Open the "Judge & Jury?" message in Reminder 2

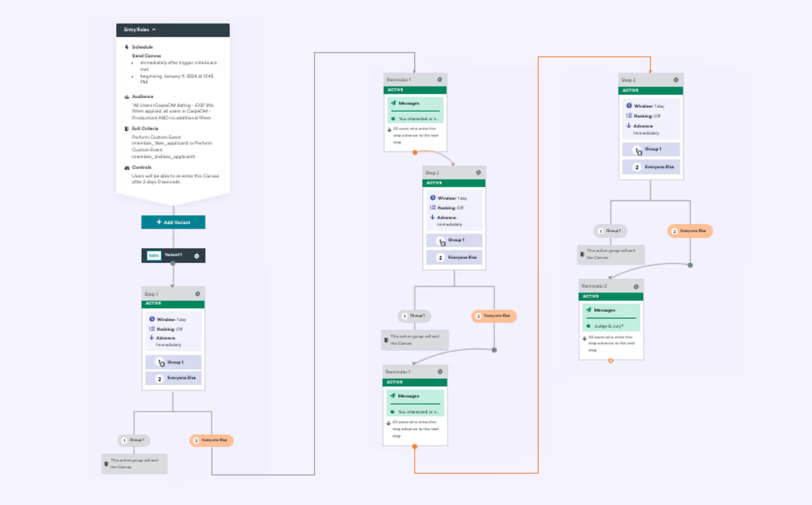[611, 326]
